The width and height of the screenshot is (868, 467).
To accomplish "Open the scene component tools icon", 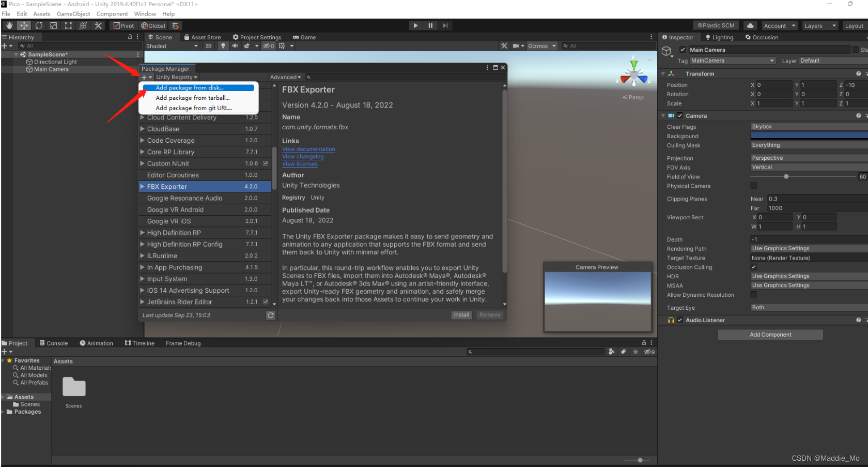I will coord(504,46).
